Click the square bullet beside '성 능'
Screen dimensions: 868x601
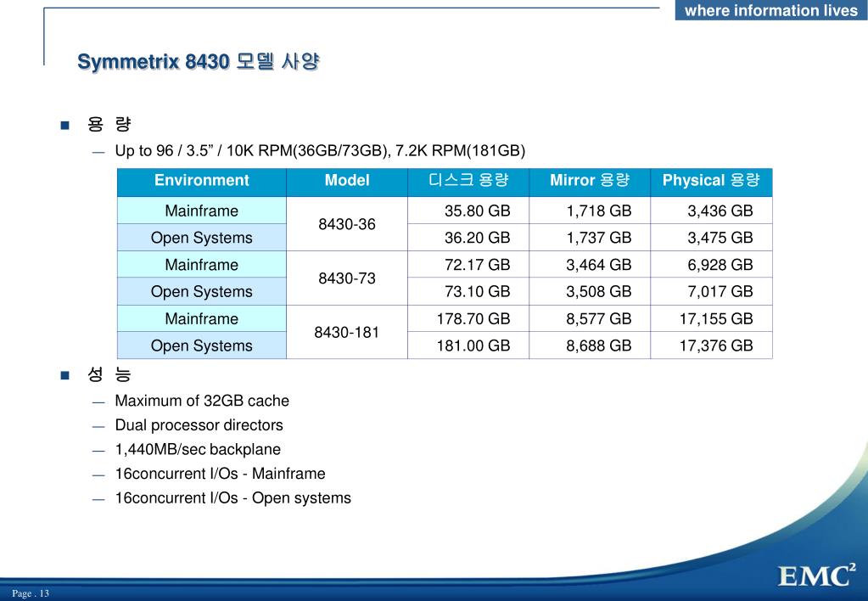(x=64, y=375)
